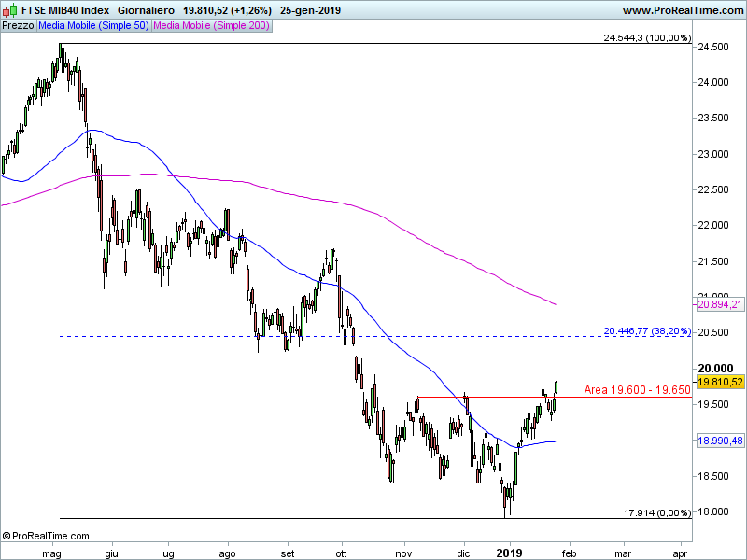Select the Media Mobile (Simple 50) legend tab
This screenshot has width=747, height=560.
pos(94,26)
